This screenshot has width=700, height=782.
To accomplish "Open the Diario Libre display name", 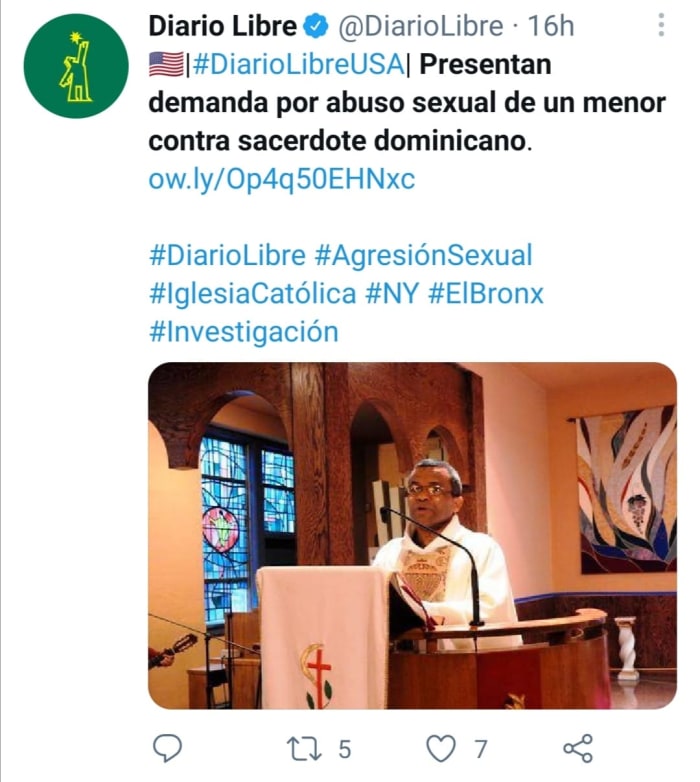I will tap(222, 26).
